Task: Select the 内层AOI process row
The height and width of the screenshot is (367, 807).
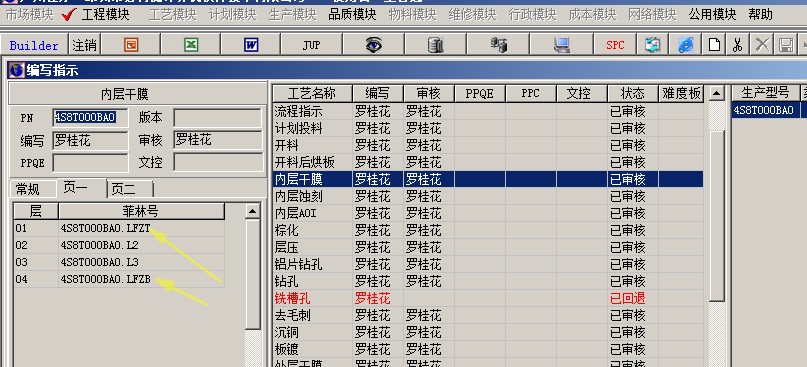Action: 488,213
